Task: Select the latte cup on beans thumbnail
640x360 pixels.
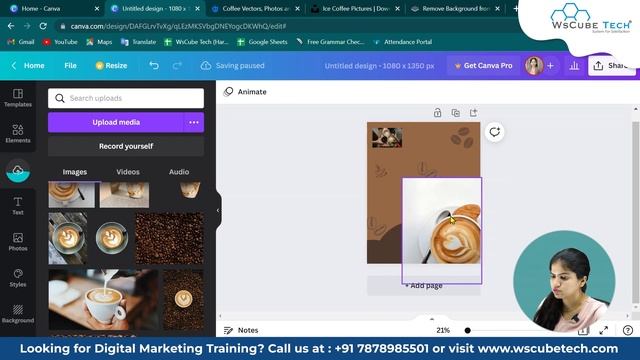Action: (x=184, y=299)
